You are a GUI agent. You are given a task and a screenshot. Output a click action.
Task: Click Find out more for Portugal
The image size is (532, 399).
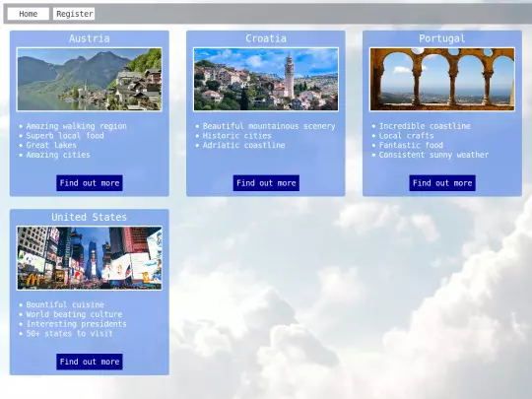pos(442,183)
